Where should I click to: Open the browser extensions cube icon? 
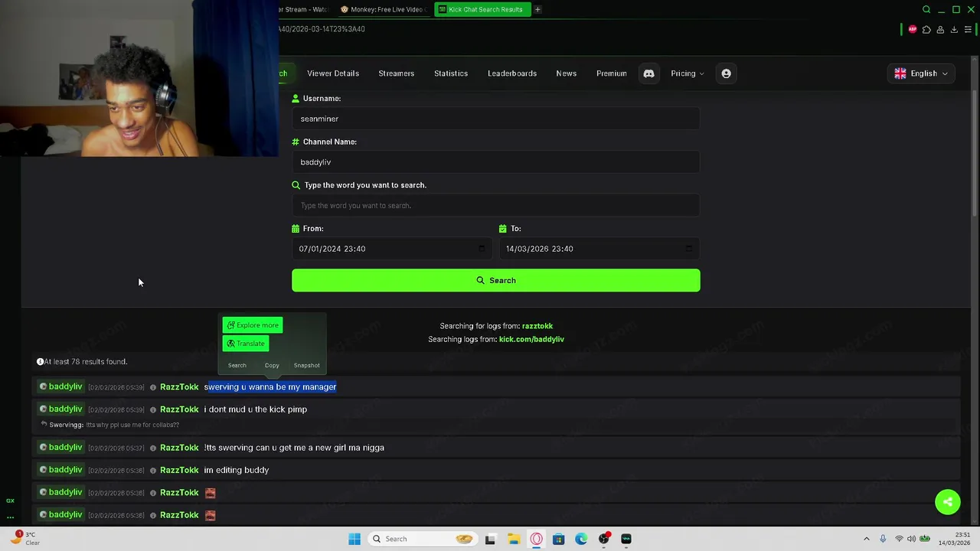pyautogui.click(x=926, y=29)
